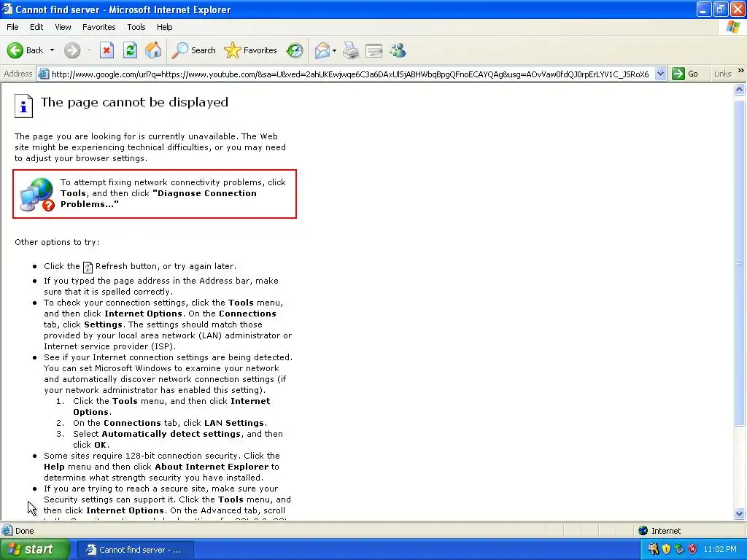
Task: Expand the Links toolbar chevron
Action: point(741,71)
